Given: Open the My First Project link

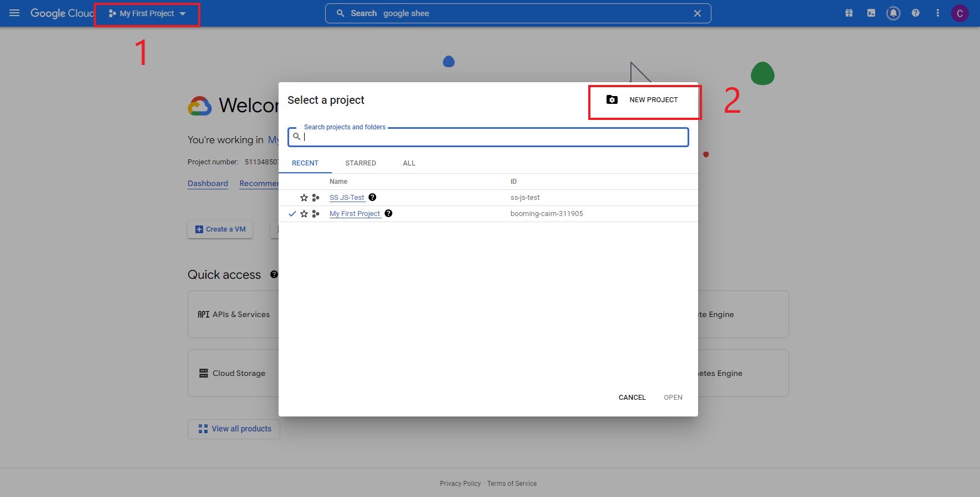Looking at the screenshot, I should (x=355, y=214).
